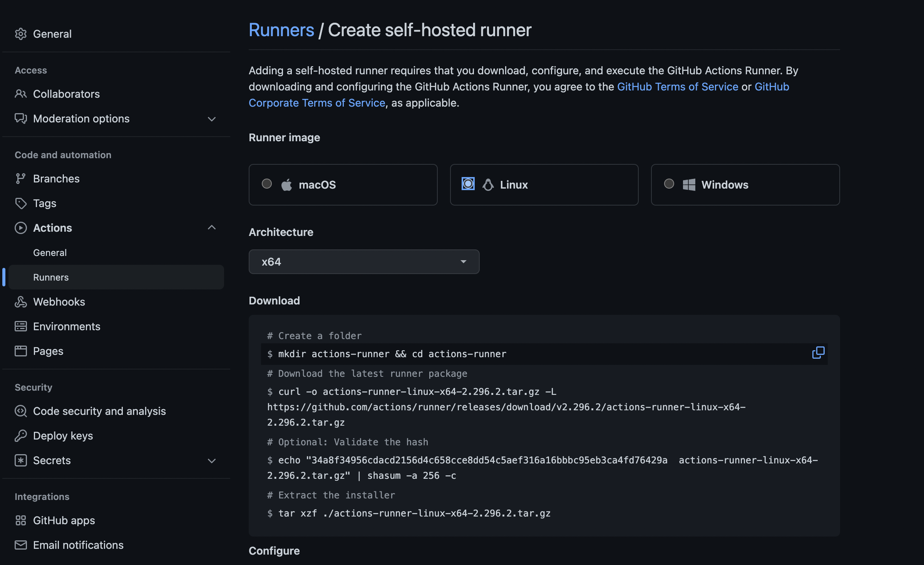Open the x64 Architecture dropdown
Screen dimensions: 924x565
pos(364,262)
